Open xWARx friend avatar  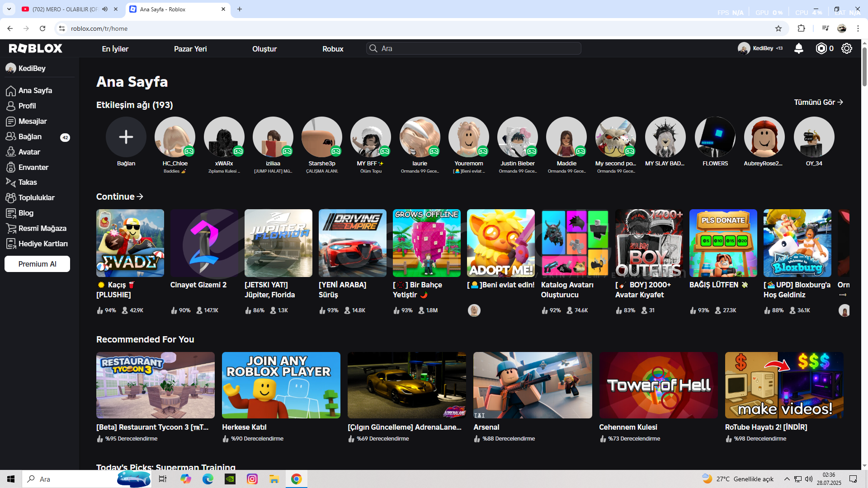[x=224, y=137]
